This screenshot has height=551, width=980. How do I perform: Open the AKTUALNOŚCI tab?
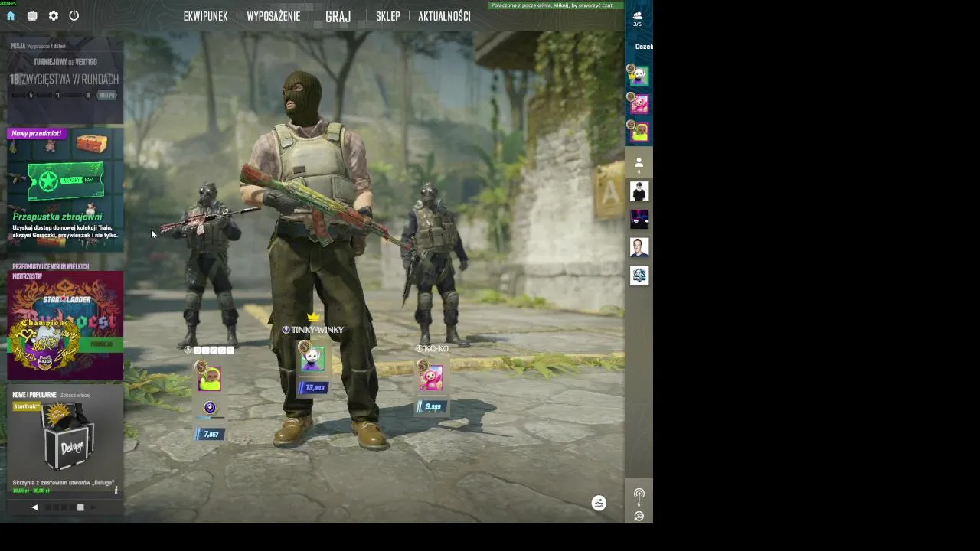444,16
